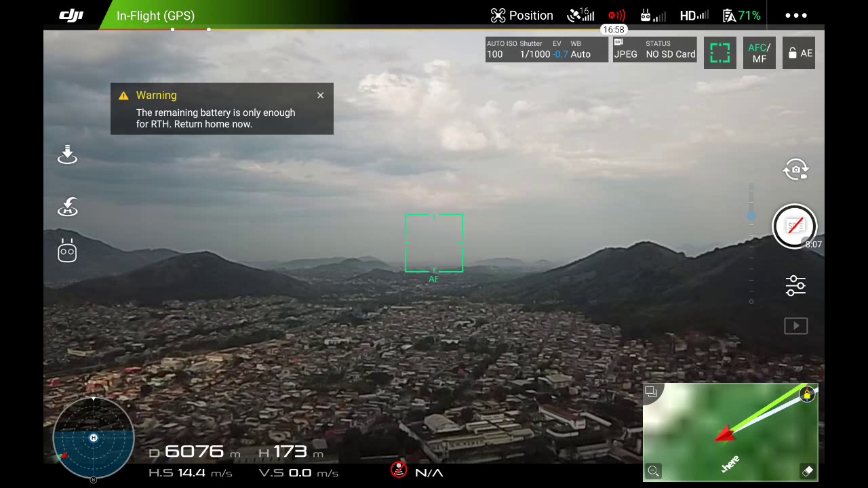The image size is (868, 488).
Task: Adjust the EV -0.7 value
Action: pos(560,49)
